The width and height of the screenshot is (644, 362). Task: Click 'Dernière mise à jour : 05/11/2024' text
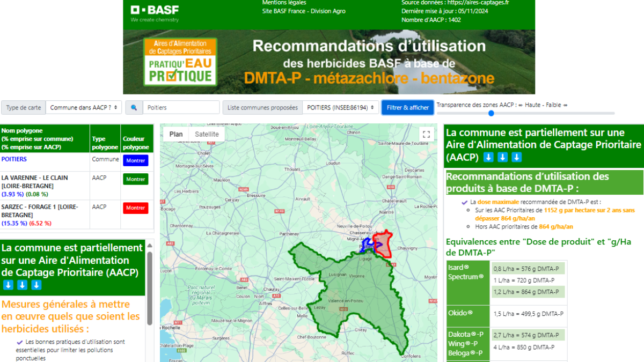tap(446, 11)
